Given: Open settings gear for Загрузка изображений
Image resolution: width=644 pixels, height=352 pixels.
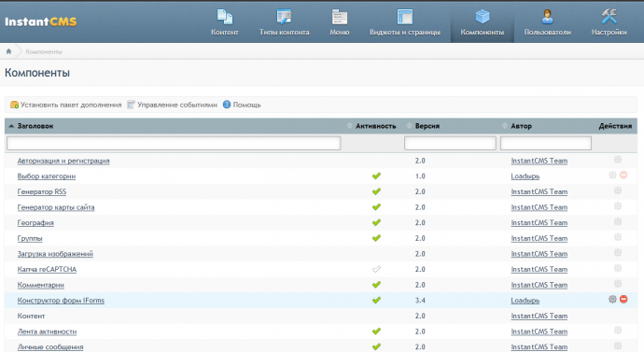Looking at the screenshot, I should point(618,253).
